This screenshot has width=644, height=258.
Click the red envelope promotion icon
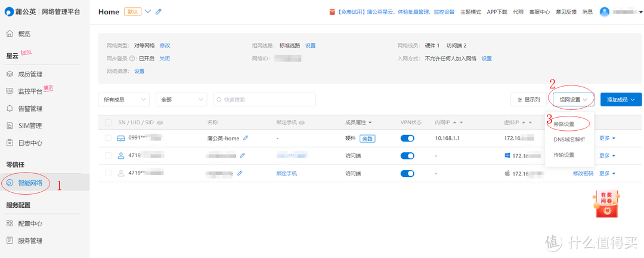(x=333, y=12)
